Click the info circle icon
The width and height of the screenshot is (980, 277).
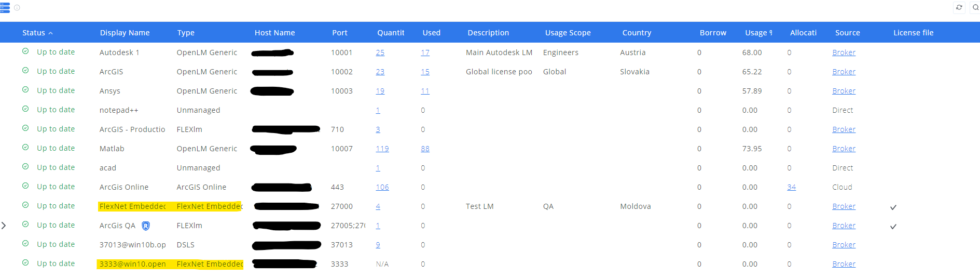pyautogui.click(x=17, y=8)
